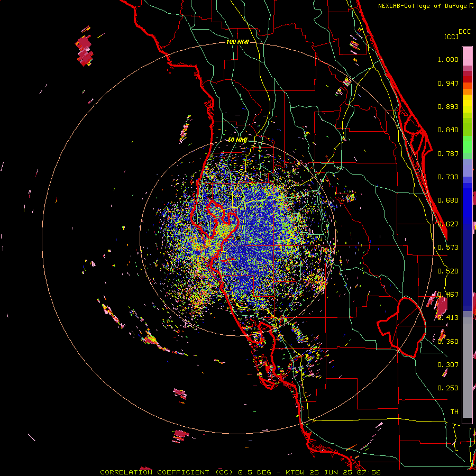Pick the orange legend color band

(x=467, y=91)
